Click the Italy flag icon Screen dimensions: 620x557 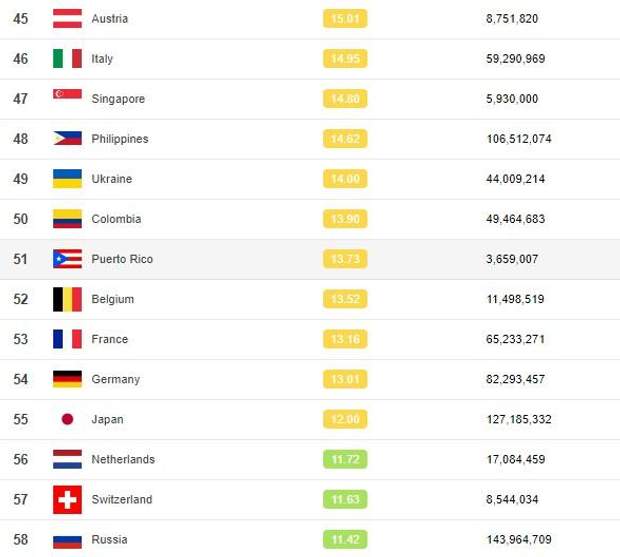(67, 59)
